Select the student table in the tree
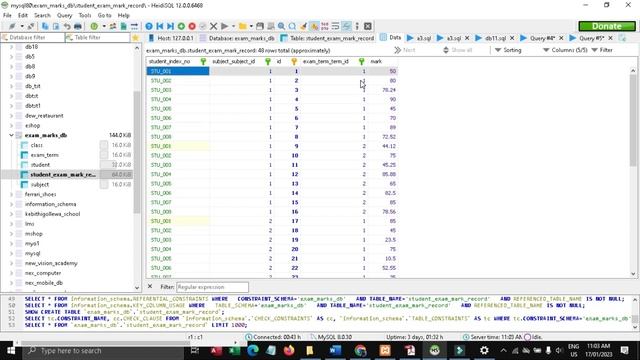The height and width of the screenshot is (360, 640). pos(40,165)
